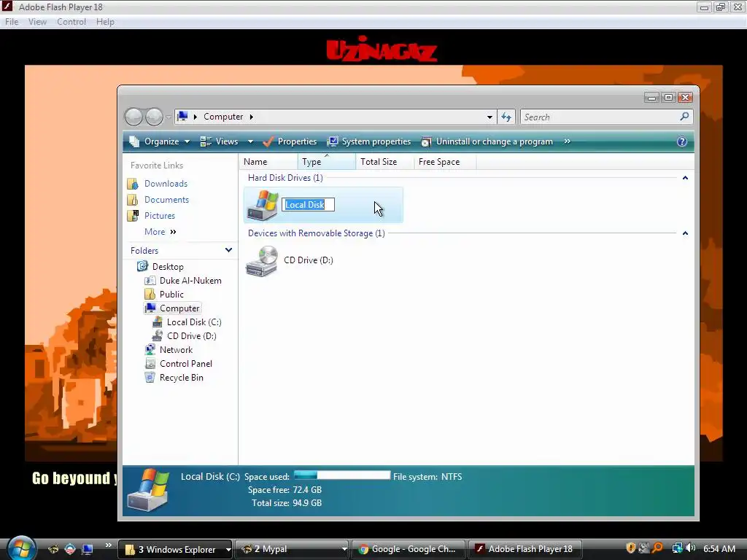Open the address bar history dropdown arrow
The image size is (747, 560).
(489, 117)
